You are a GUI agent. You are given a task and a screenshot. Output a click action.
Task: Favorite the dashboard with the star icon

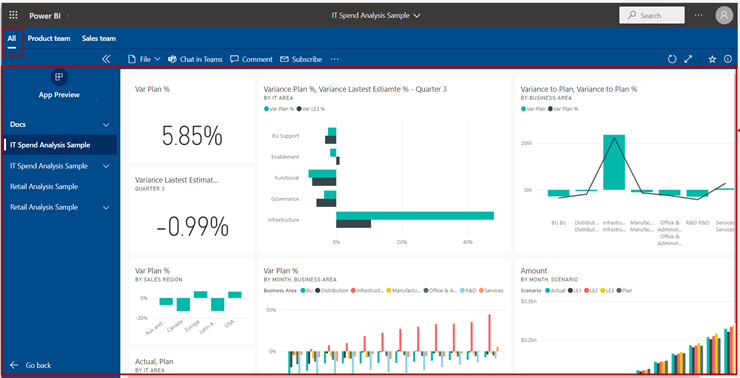coord(712,59)
